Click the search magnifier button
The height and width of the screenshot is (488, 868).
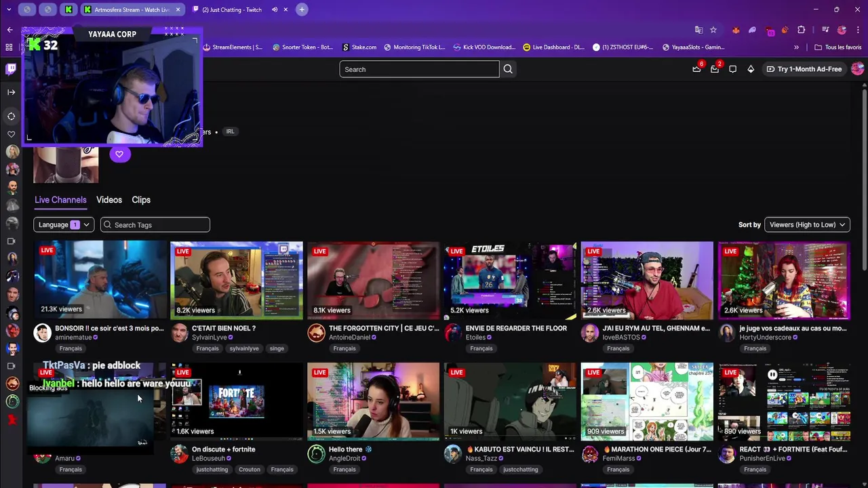pos(508,69)
